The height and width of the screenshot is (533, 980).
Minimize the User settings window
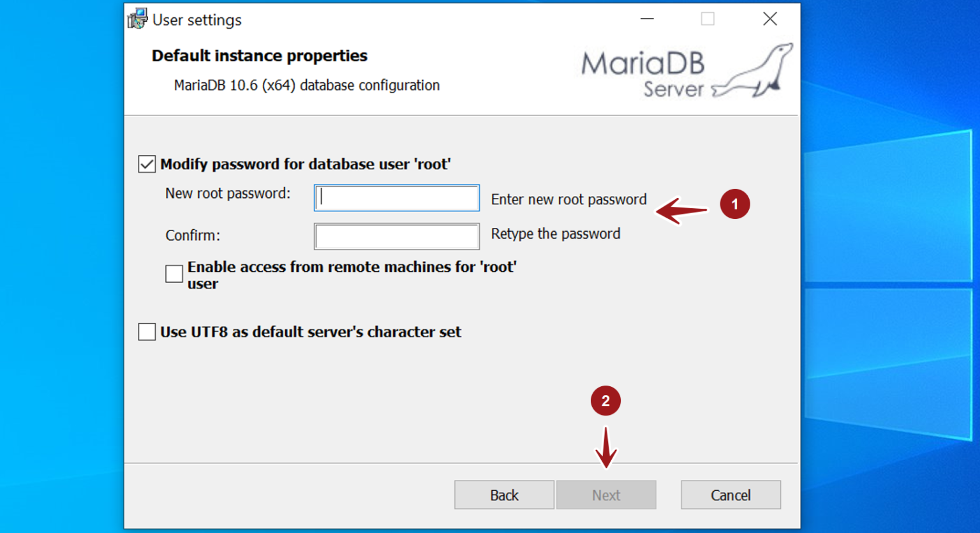[x=646, y=19]
